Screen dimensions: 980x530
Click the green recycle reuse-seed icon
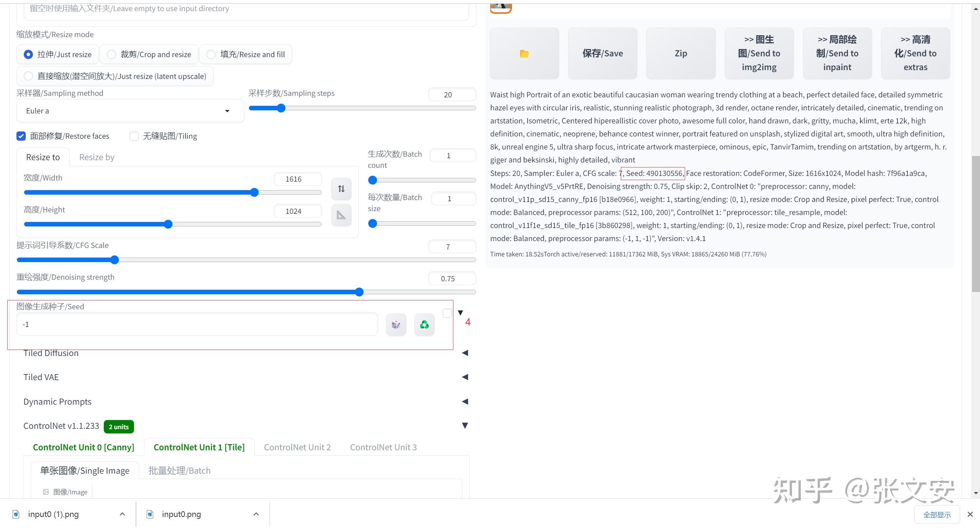click(424, 325)
